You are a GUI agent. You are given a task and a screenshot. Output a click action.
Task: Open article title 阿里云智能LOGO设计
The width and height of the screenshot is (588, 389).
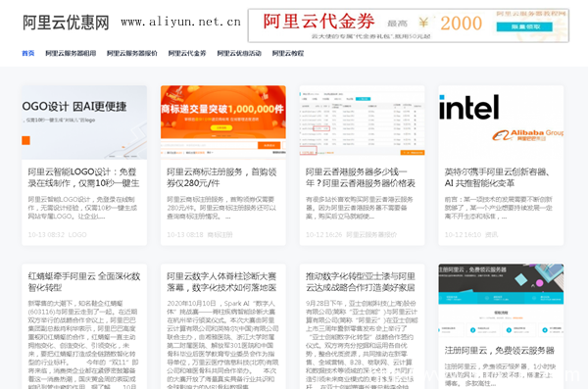coord(83,177)
